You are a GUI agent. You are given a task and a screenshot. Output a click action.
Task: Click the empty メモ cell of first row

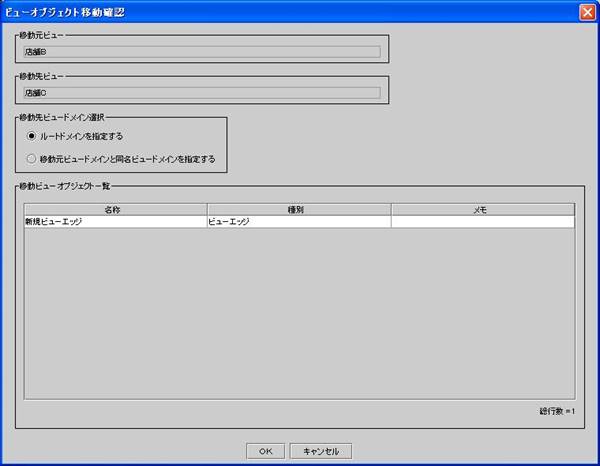click(x=482, y=222)
